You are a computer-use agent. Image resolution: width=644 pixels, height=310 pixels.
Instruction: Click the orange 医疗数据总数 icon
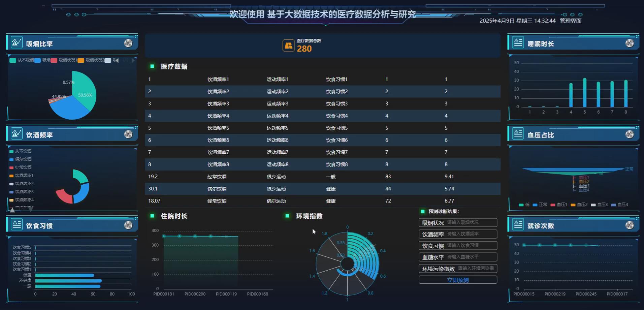point(288,45)
